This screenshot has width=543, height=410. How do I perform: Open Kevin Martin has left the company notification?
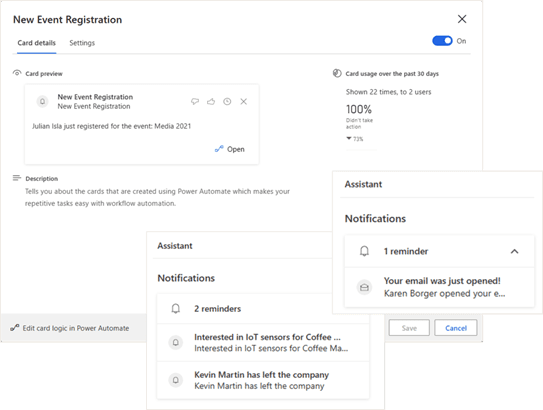tap(263, 380)
